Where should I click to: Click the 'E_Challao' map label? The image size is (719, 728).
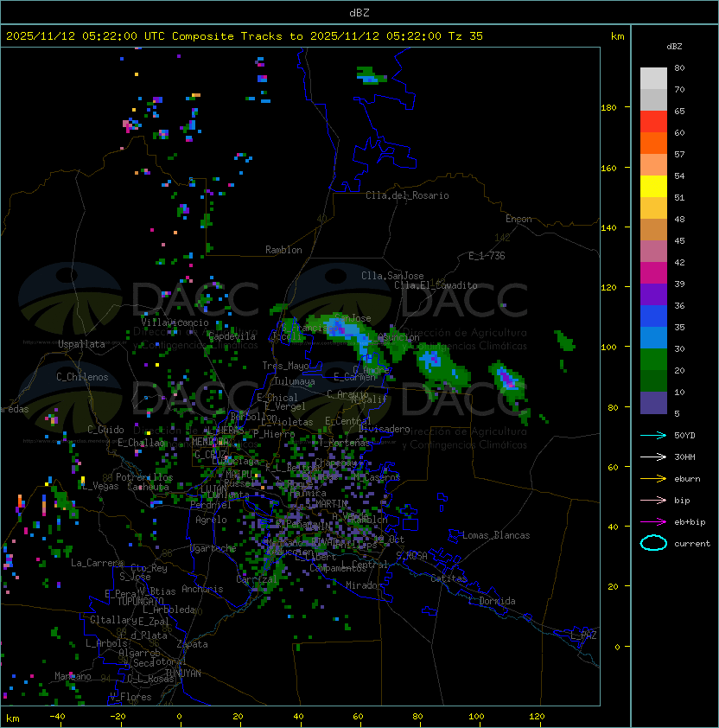tap(141, 443)
